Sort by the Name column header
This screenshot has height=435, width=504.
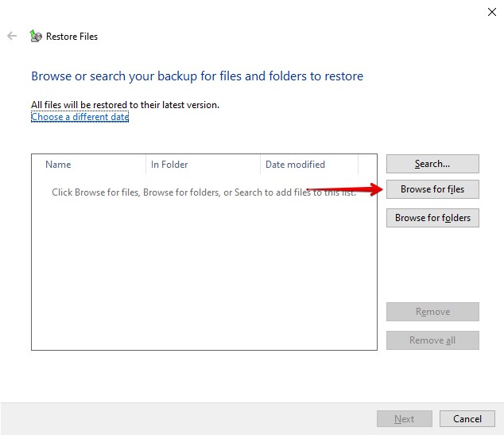(87, 165)
